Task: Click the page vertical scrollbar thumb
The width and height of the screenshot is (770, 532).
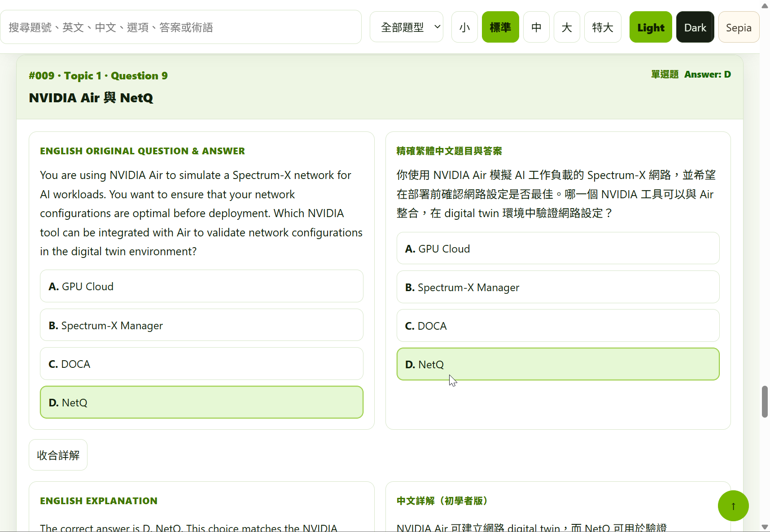Action: click(x=765, y=401)
